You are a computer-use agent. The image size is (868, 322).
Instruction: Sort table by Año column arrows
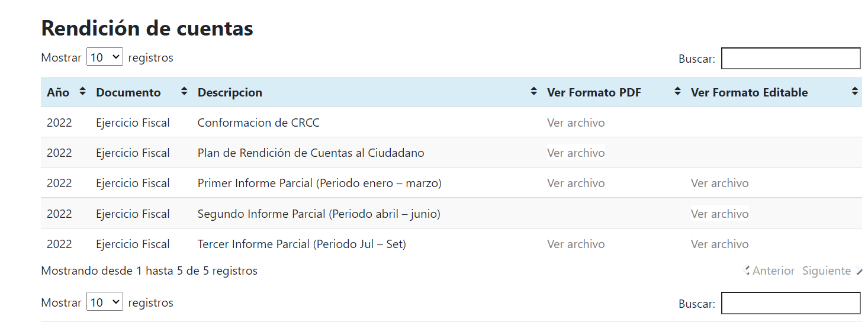click(x=82, y=92)
